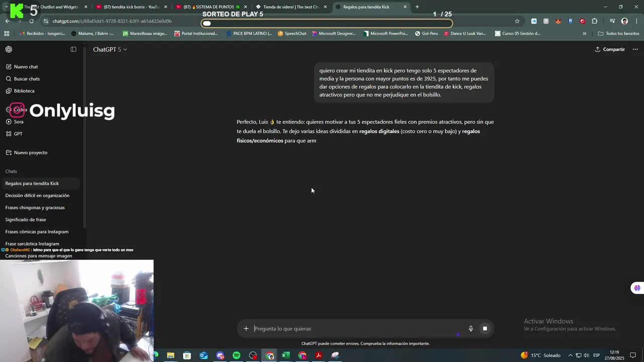This screenshot has height=362, width=644.
Task: Reload the page with refresh icon
Action: click(x=32, y=21)
